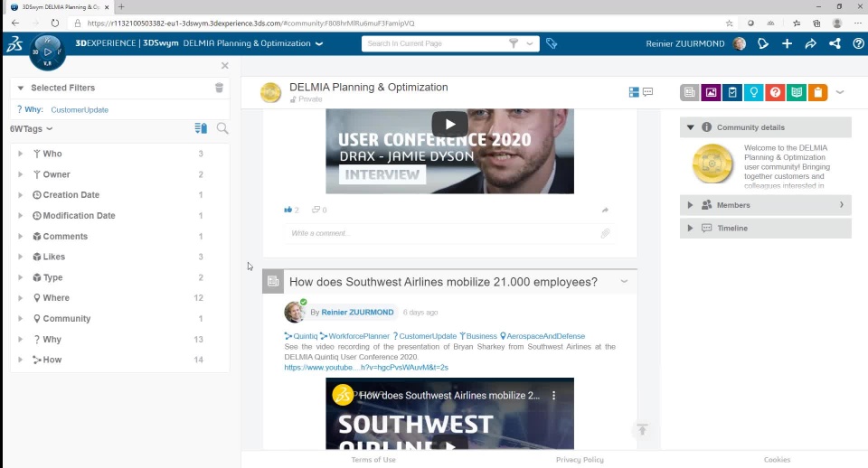Open the tag icon beside search
The image size is (868, 468).
[x=552, y=43]
